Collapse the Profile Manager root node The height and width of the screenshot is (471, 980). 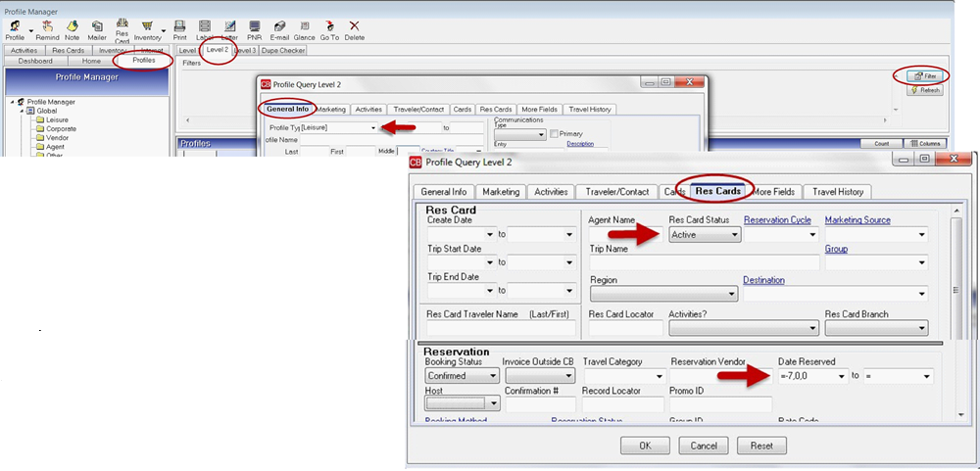click(x=13, y=102)
